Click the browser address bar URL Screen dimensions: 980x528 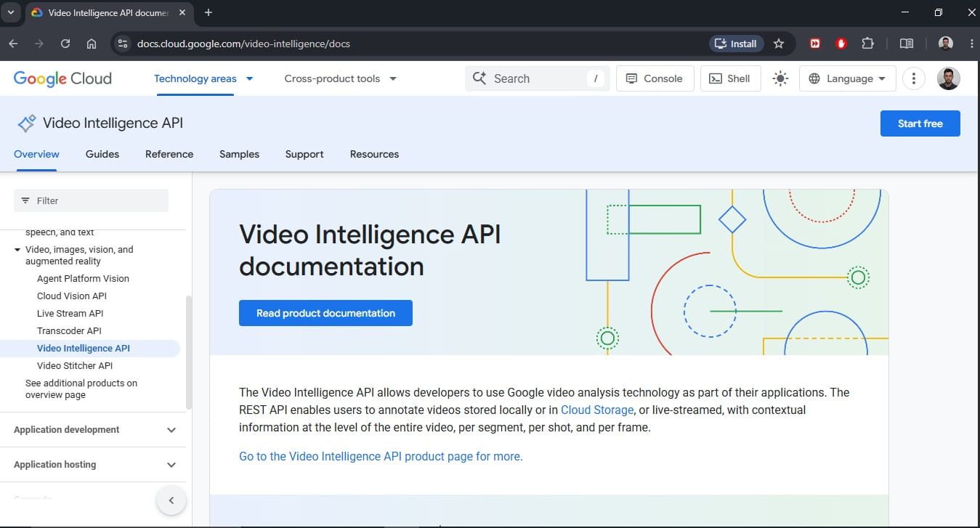tap(243, 44)
